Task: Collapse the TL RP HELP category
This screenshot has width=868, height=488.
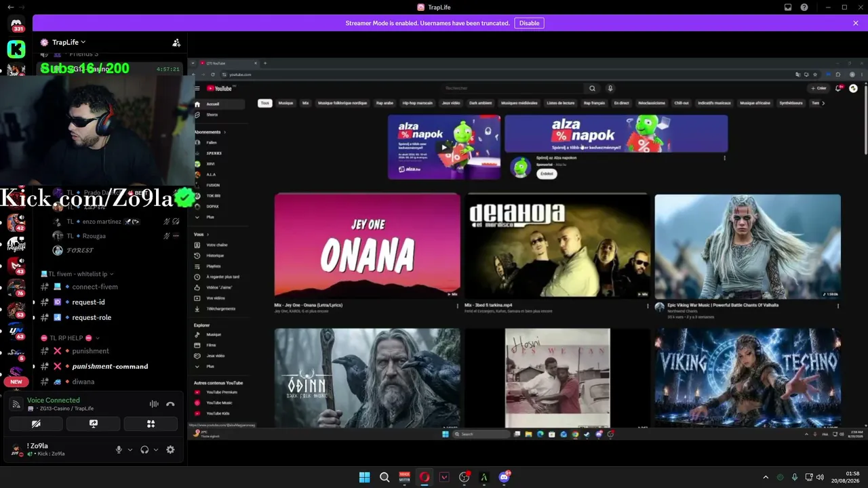Action: tap(71, 338)
